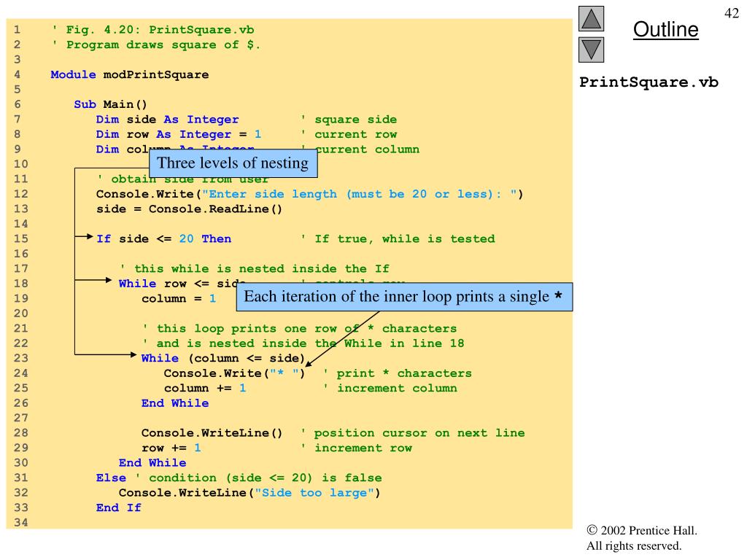The image size is (747, 560).
Task: Click the 'End While' on line 26
Action: (x=175, y=402)
